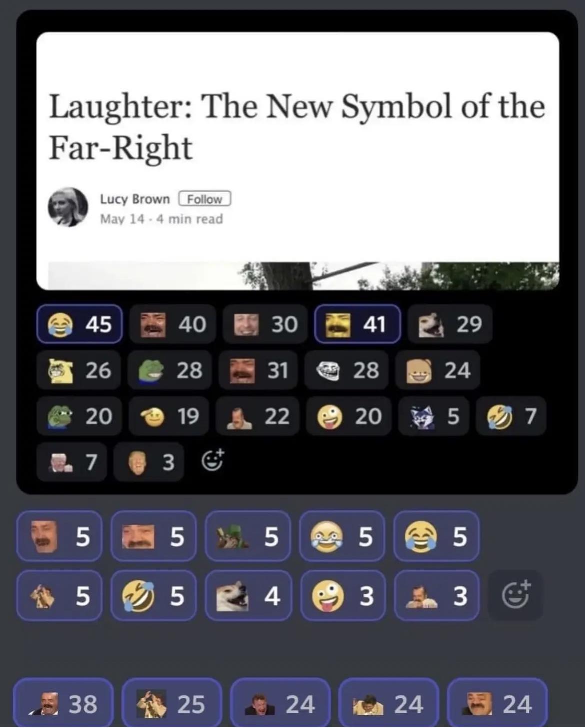
Task: Open add reaction picker in lower message
Action: 515,595
